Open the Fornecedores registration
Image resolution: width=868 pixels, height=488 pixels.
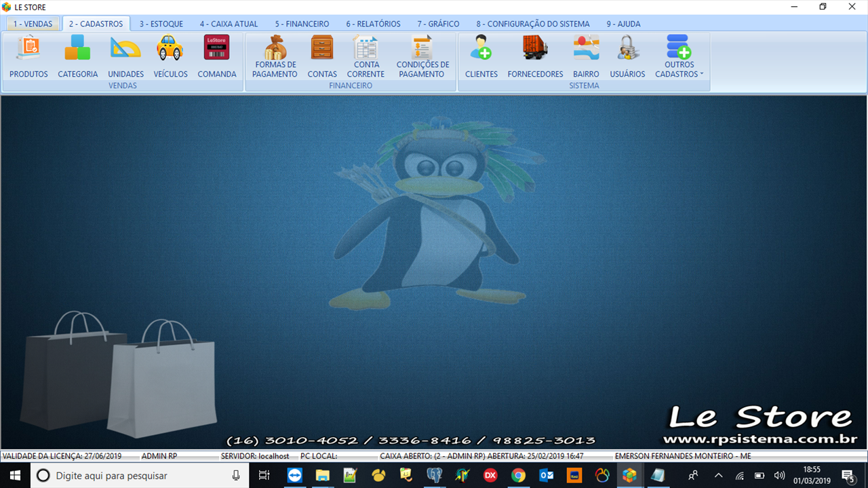pos(535,57)
